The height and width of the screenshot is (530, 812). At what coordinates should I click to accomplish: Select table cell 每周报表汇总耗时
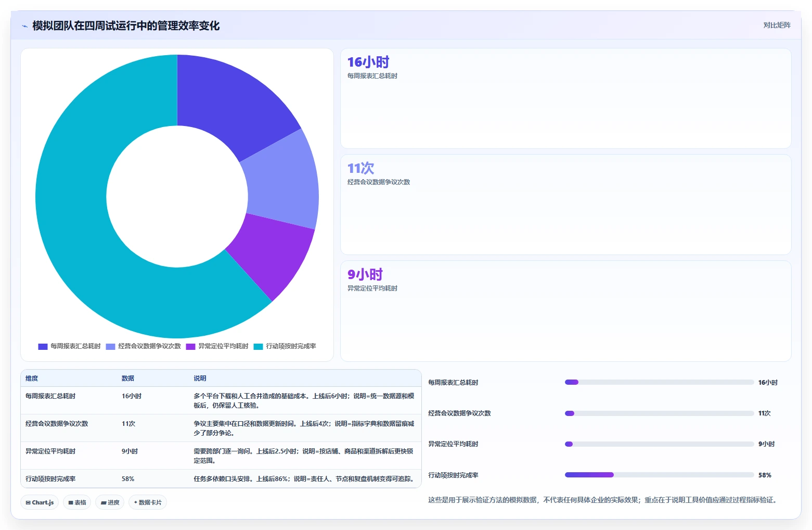(50, 396)
